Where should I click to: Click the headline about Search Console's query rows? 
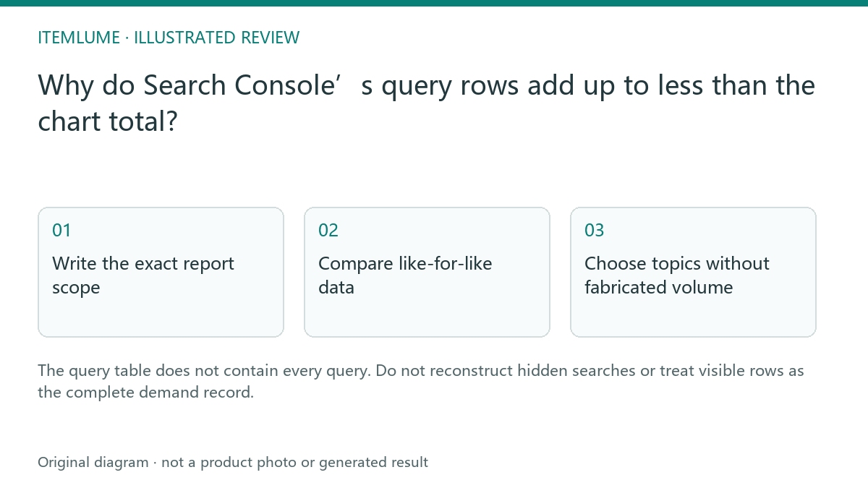[x=427, y=103]
